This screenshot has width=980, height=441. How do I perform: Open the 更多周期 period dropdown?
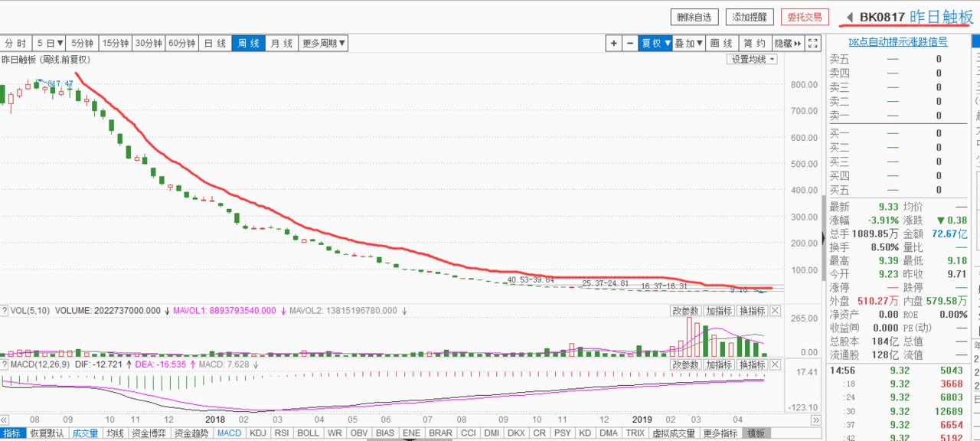tap(324, 44)
